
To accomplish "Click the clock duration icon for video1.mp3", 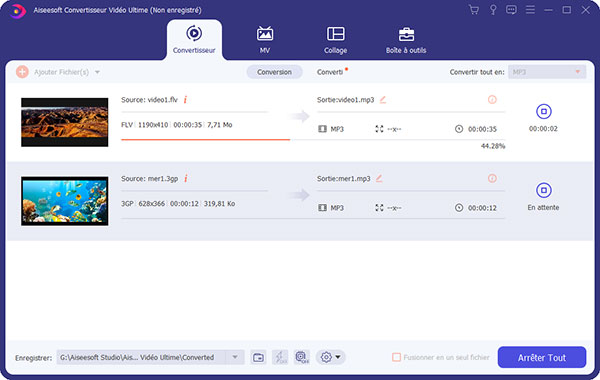I will pyautogui.click(x=459, y=129).
